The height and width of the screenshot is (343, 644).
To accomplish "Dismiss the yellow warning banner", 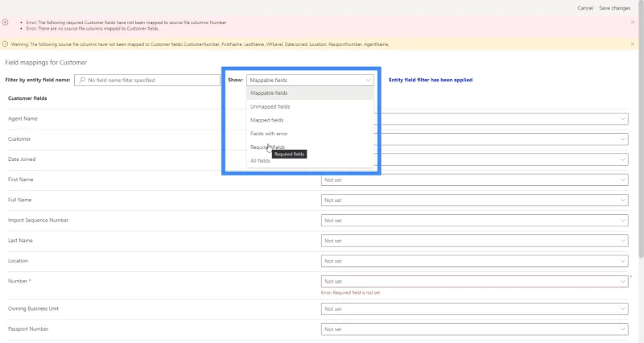I will coord(633,44).
